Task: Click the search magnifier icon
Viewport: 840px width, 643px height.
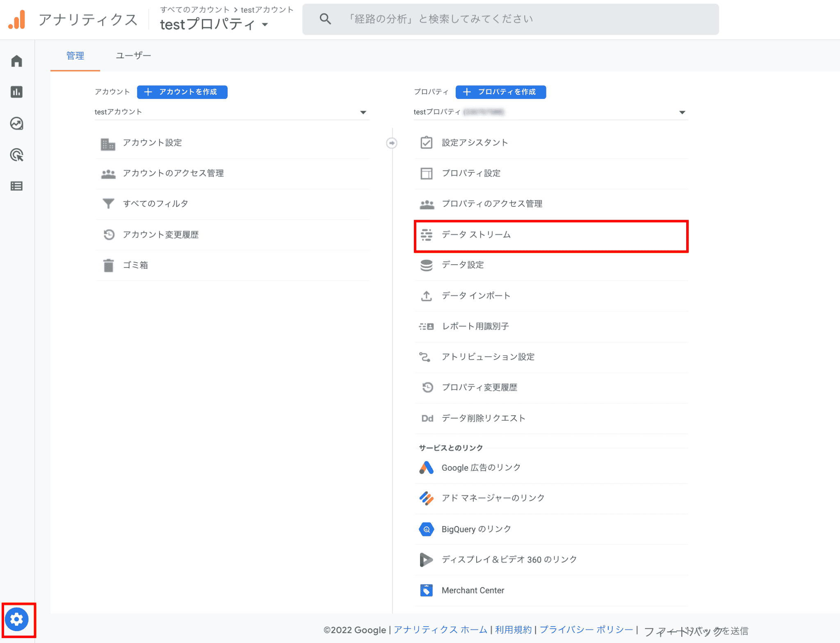Action: (325, 19)
